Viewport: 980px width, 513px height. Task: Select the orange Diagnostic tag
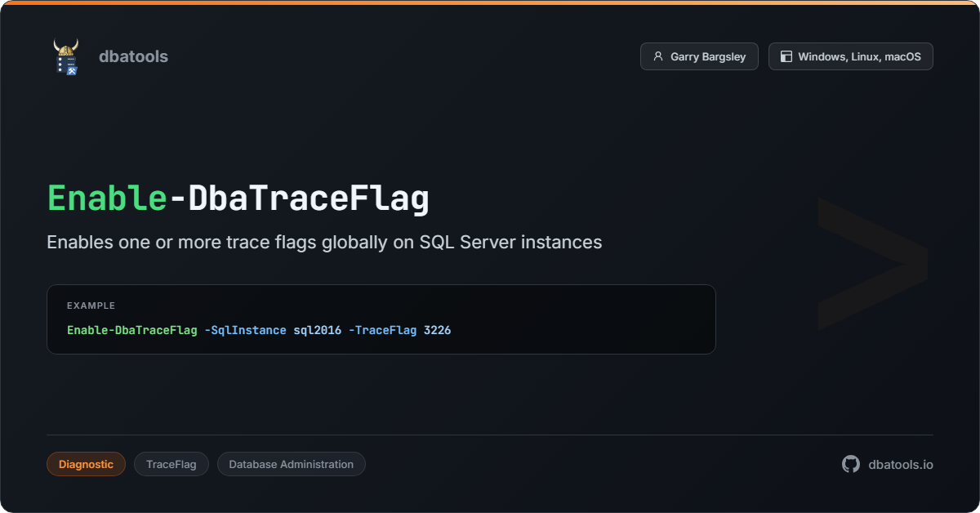86,464
